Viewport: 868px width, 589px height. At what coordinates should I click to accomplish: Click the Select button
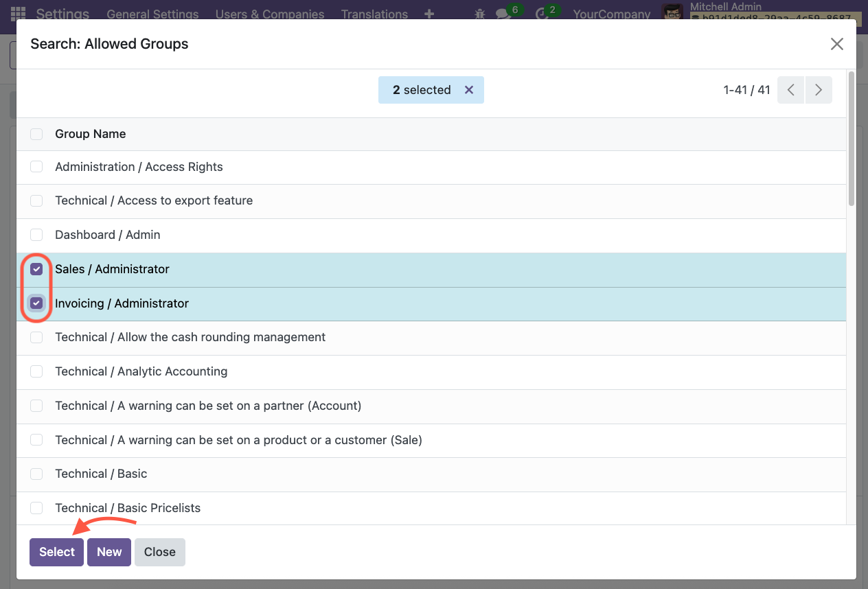click(57, 552)
